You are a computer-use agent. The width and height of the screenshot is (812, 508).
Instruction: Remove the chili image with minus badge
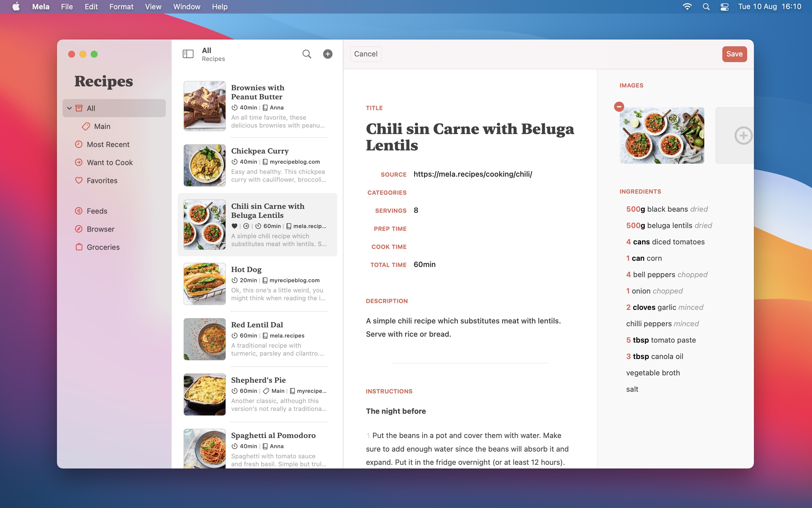click(x=619, y=106)
